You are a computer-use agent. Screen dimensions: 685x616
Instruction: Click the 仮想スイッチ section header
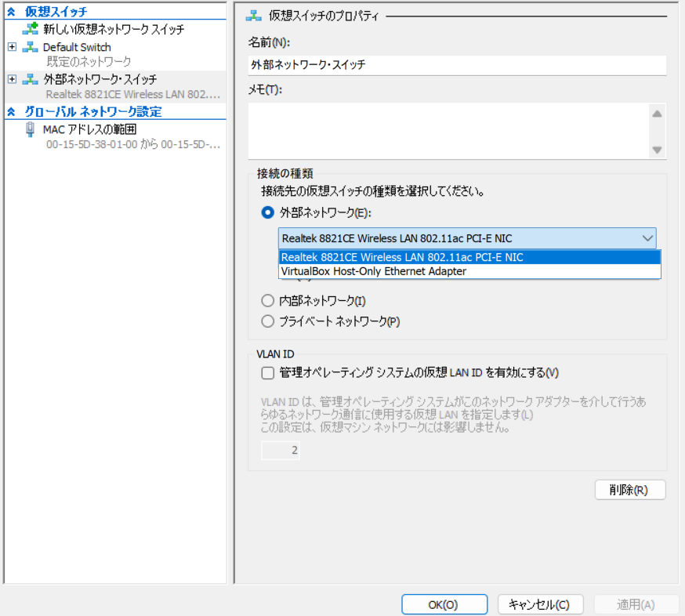point(56,12)
